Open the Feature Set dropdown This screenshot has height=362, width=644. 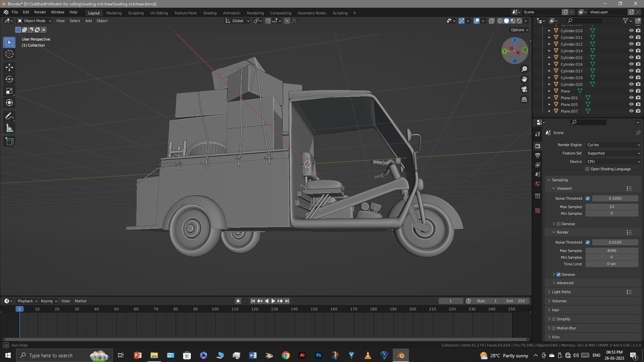[x=613, y=153]
